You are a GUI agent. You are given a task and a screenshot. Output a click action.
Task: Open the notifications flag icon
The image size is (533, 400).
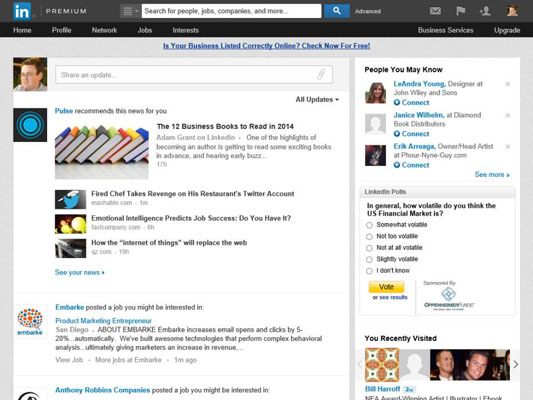point(461,11)
